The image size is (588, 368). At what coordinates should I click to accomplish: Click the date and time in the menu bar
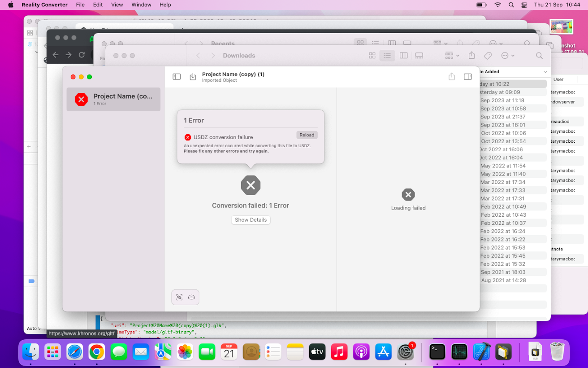(x=556, y=5)
